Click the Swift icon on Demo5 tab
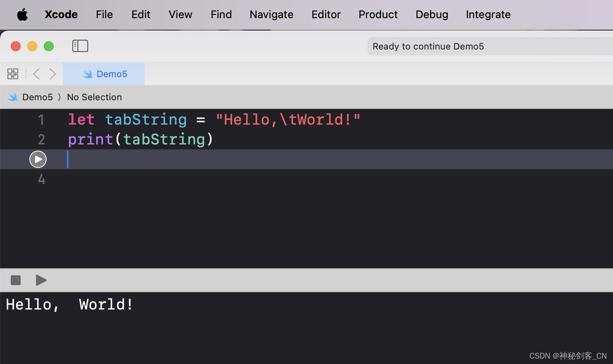613x364 pixels. 88,74
